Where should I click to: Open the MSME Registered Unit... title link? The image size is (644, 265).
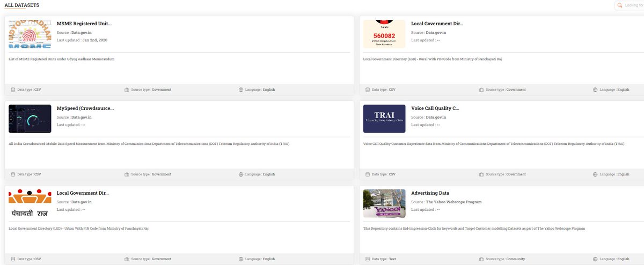[84, 24]
